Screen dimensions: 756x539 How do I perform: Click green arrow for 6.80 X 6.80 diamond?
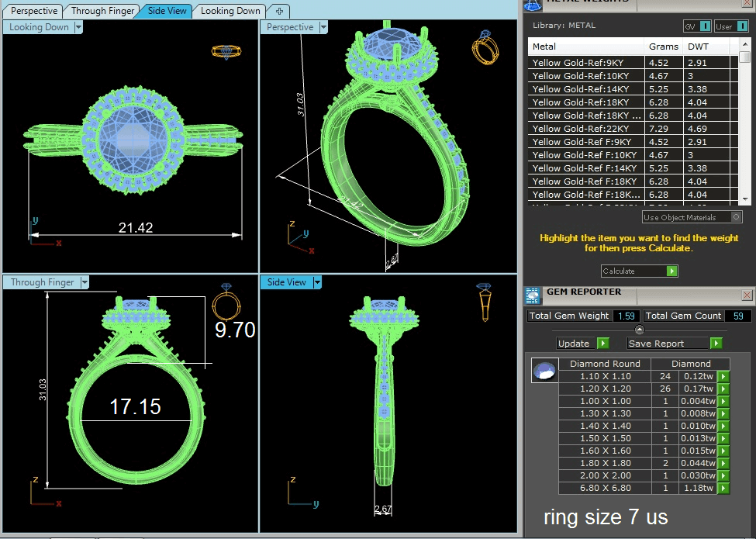[x=723, y=489]
